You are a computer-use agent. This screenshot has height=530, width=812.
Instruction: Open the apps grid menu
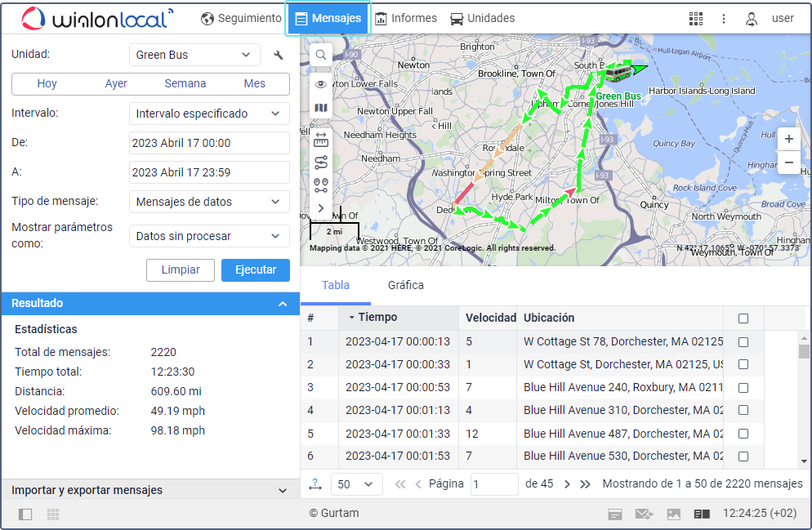coord(696,18)
